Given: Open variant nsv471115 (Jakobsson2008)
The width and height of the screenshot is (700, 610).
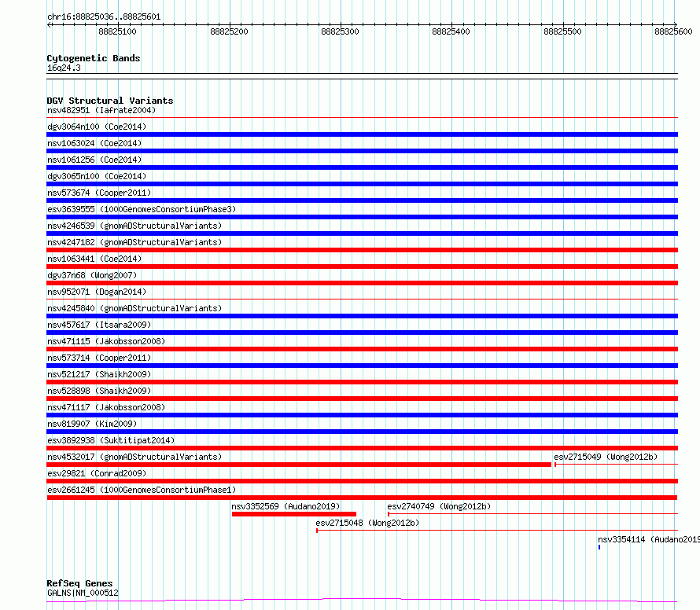Looking at the screenshot, I should tap(106, 341).
